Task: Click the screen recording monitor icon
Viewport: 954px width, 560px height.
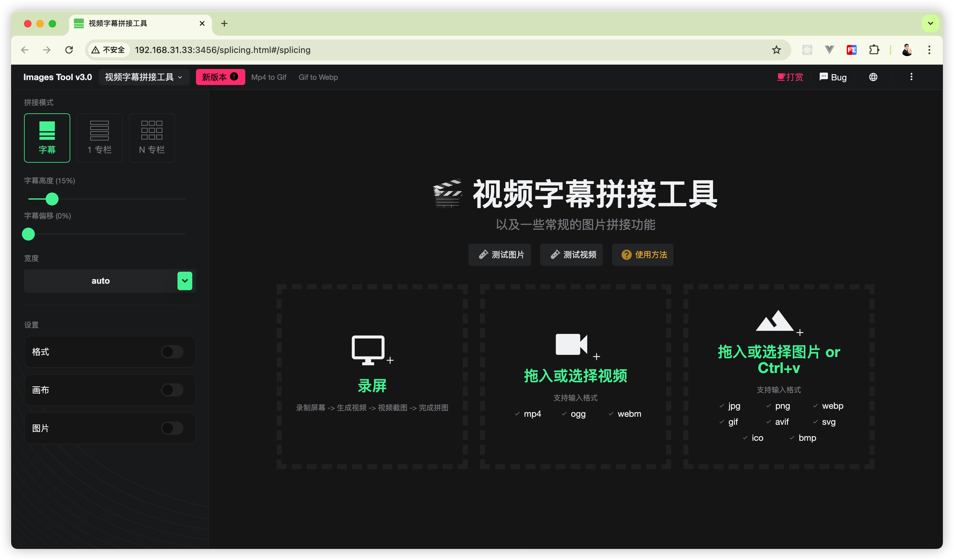Action: (x=368, y=350)
